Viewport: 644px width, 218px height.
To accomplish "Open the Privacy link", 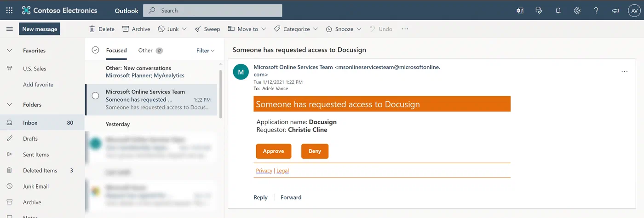I will pyautogui.click(x=264, y=171).
